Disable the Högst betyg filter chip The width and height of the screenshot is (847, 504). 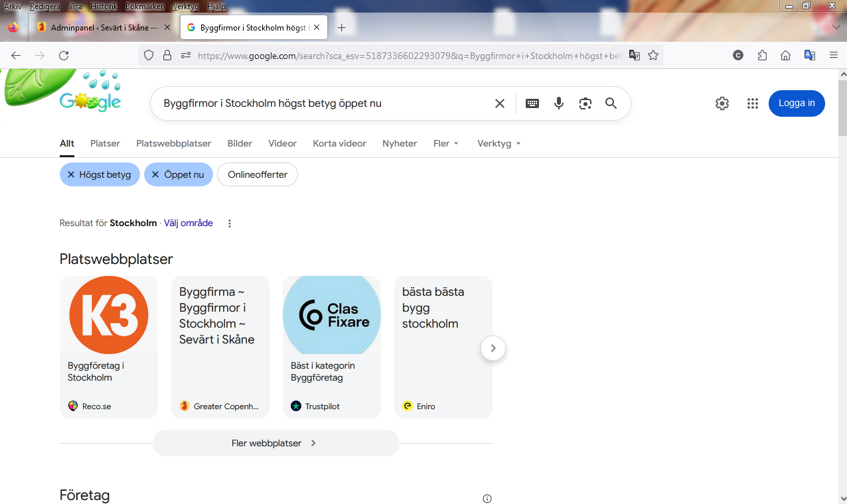(x=100, y=174)
